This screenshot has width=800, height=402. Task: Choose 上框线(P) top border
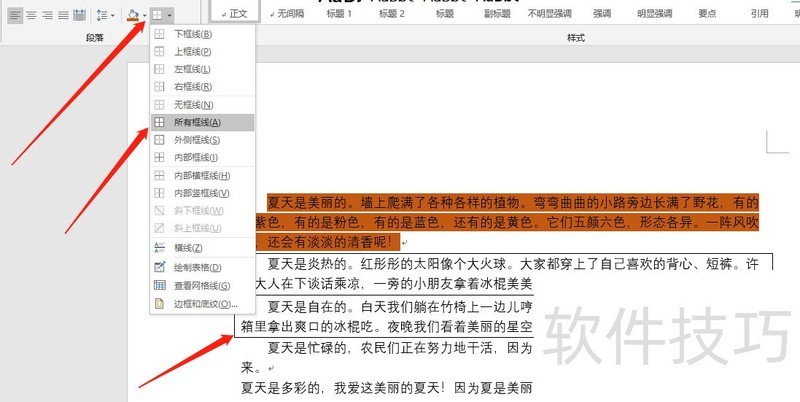[x=203, y=52]
